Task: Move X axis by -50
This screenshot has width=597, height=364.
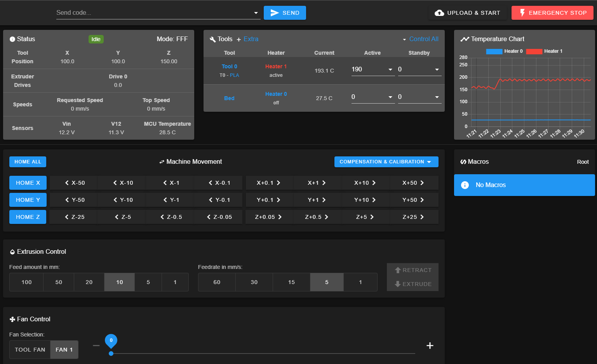Action: pos(74,183)
